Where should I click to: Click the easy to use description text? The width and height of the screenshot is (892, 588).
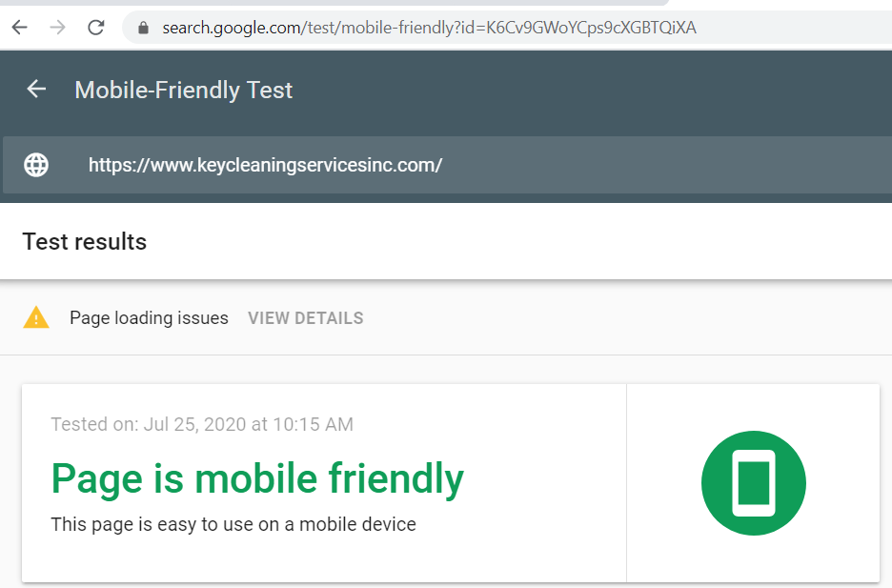pyautogui.click(x=233, y=524)
